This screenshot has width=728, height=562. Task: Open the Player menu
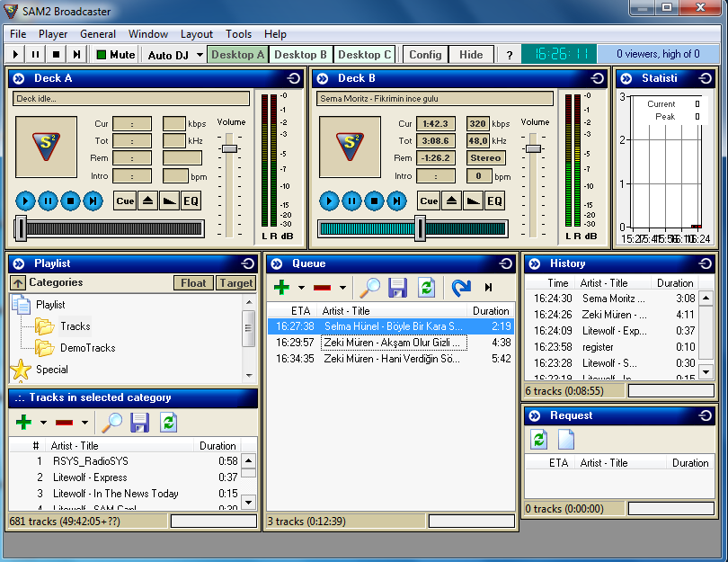(x=53, y=34)
